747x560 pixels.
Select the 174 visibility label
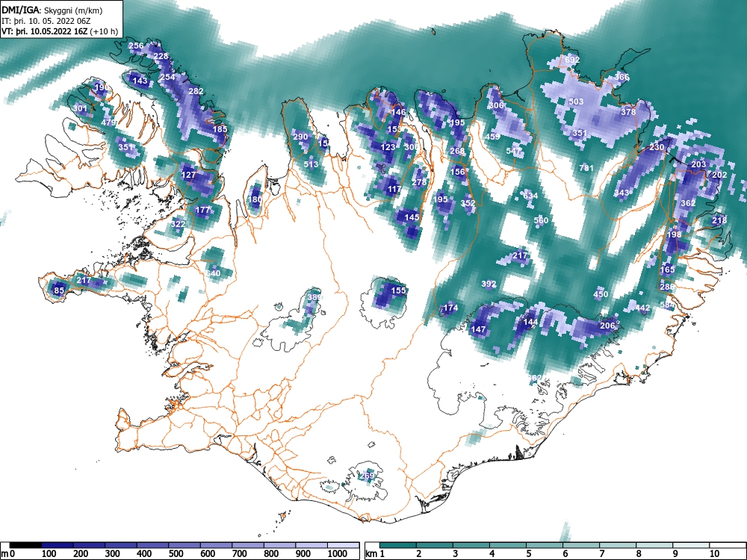coord(450,308)
